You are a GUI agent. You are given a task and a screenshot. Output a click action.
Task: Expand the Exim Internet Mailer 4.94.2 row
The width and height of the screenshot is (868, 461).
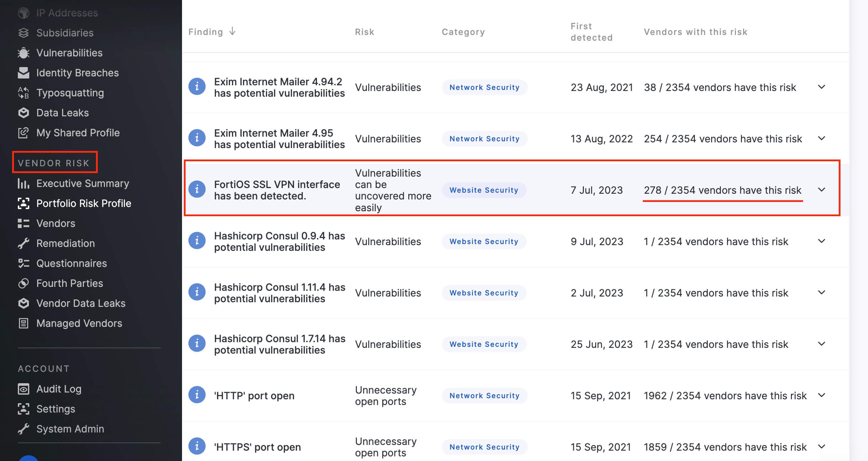pos(822,87)
